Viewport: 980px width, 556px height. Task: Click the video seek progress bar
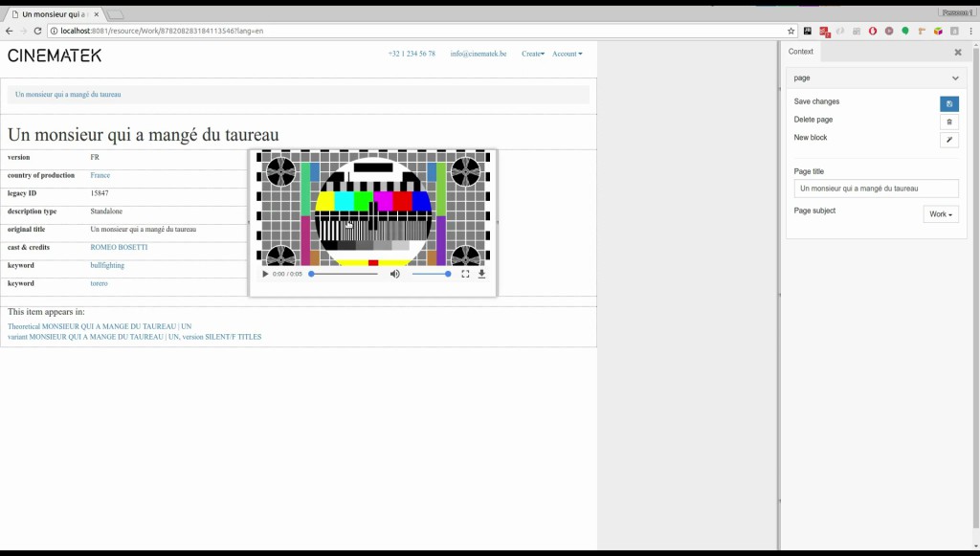[x=345, y=274]
